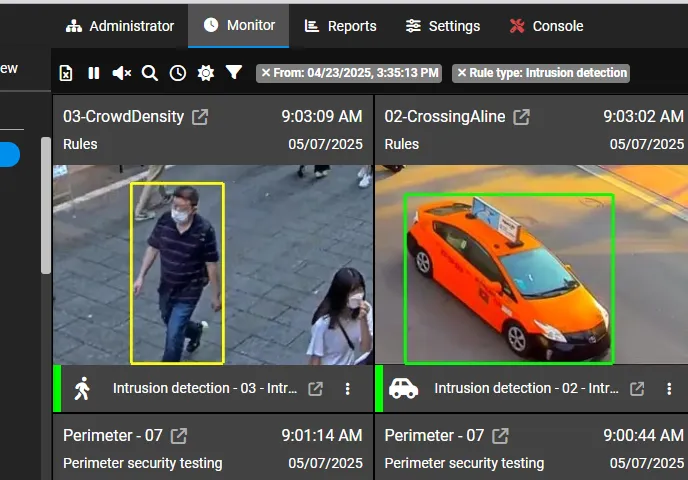Click the Perimeter - 07 title at 9:01:14 AM
The image size is (688, 480).
113,436
